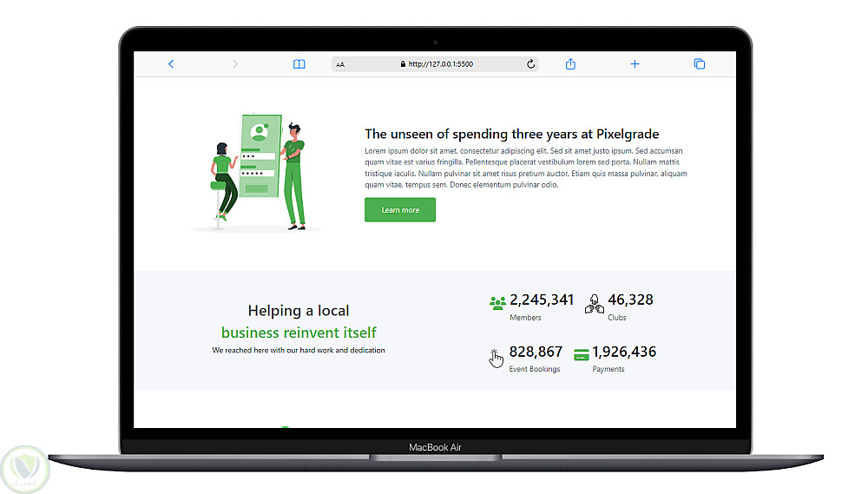868x494 pixels.
Task: Click the green 'business reinvent itself' text
Action: pos(299,333)
